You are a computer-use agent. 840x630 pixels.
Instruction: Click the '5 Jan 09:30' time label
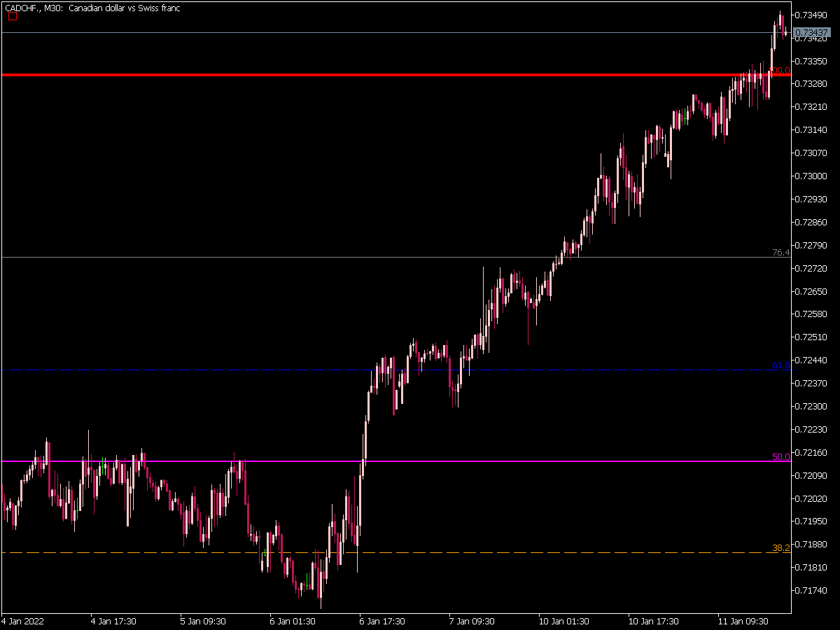coord(203,621)
